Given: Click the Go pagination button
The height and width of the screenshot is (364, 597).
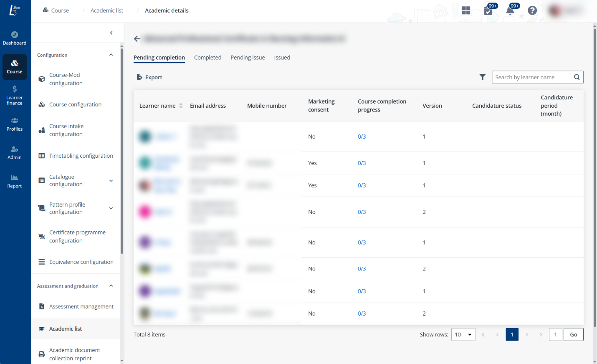Looking at the screenshot, I should point(573,335).
